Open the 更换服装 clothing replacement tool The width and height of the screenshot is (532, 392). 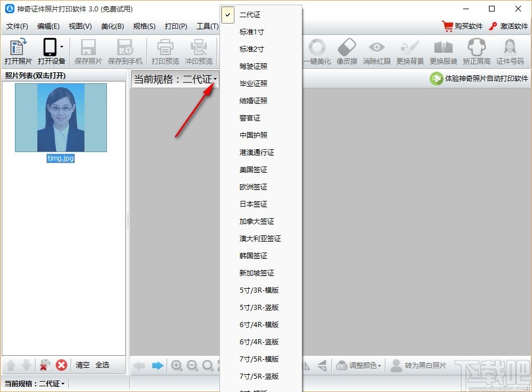coord(443,52)
